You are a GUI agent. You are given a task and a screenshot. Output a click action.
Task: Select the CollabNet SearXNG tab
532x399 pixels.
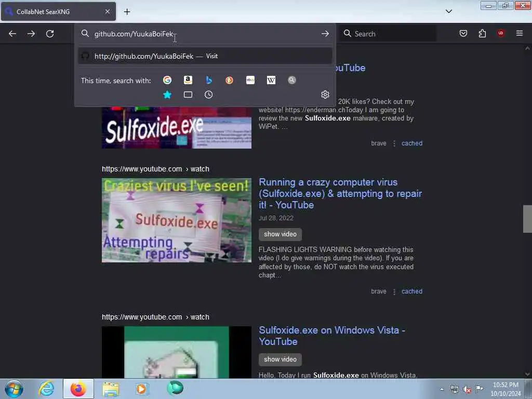tap(58, 11)
